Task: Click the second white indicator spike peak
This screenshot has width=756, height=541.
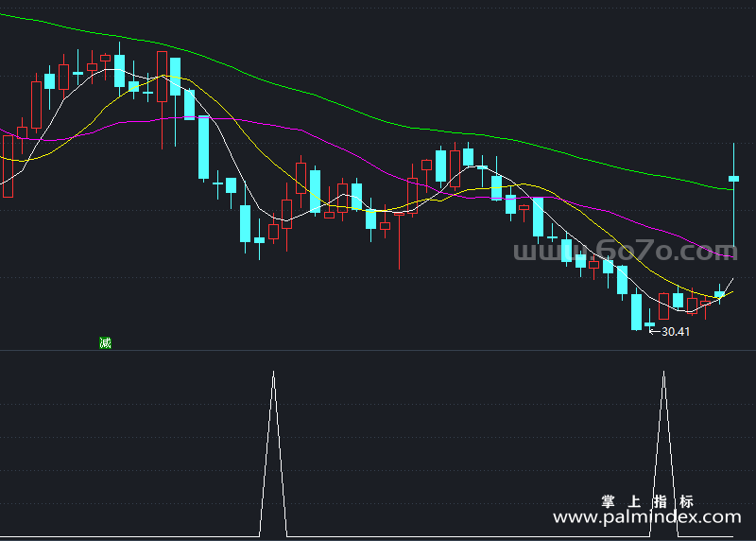Action: pos(663,374)
